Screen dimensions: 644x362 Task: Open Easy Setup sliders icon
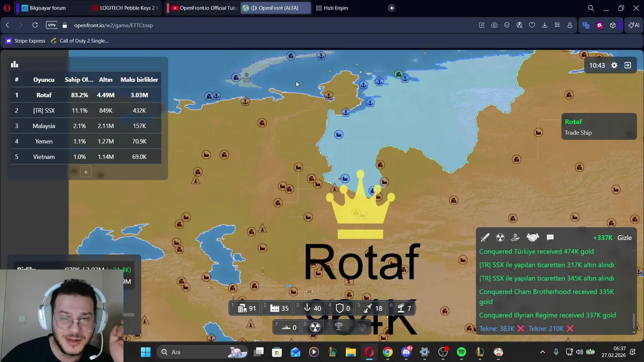(557, 25)
